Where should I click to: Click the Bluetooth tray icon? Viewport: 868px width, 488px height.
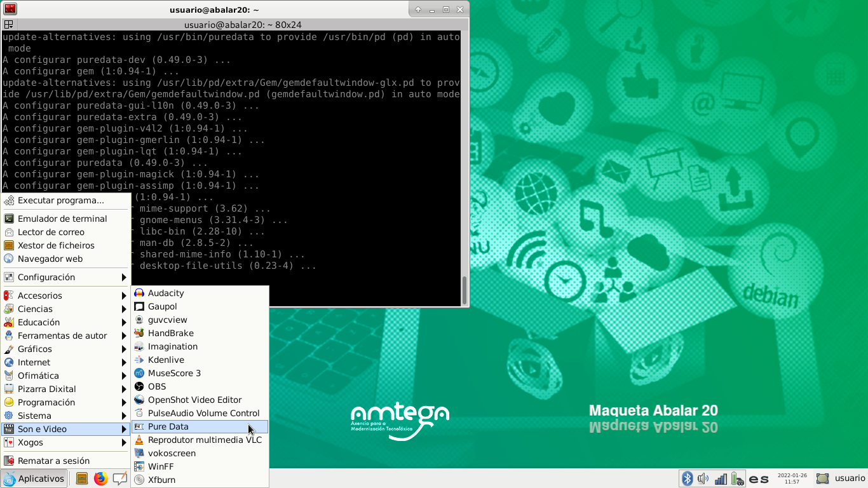[687, 478]
